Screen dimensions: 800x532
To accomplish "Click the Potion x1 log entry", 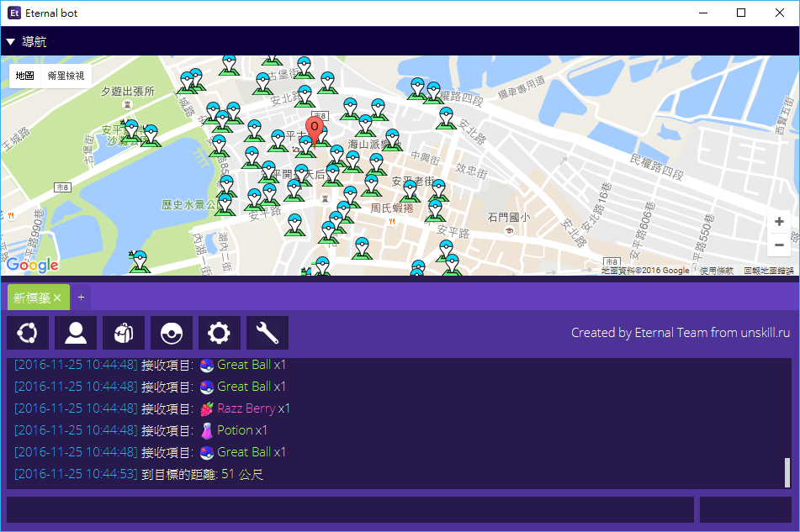I will pos(140,430).
